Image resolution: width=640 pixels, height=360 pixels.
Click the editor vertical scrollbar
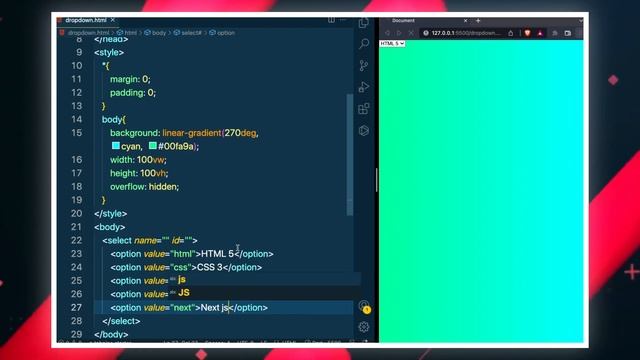[350, 155]
